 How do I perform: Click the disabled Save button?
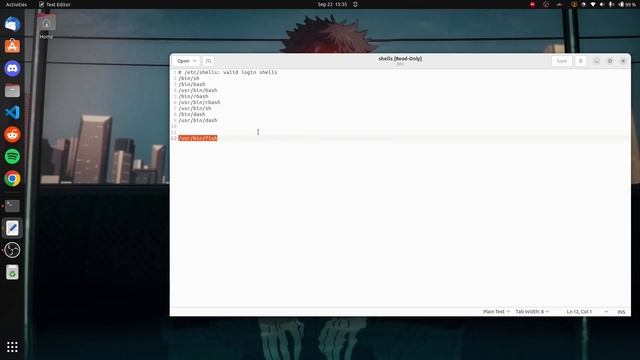click(562, 61)
